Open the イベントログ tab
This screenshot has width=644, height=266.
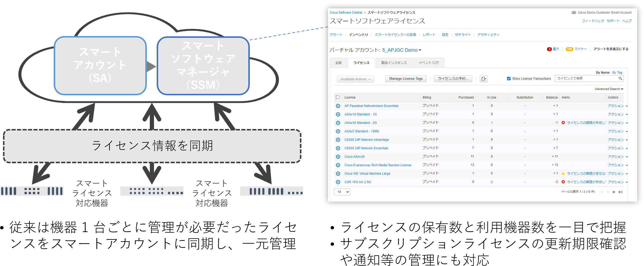429,63
